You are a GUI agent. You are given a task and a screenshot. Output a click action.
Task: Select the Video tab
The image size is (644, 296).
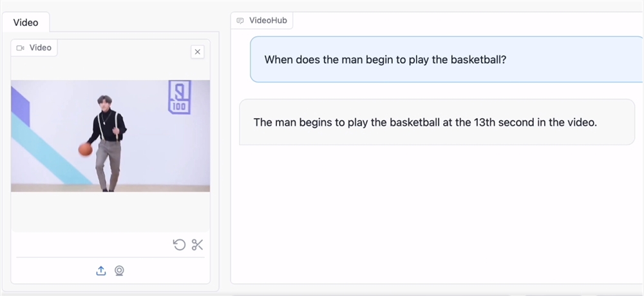[x=26, y=23]
